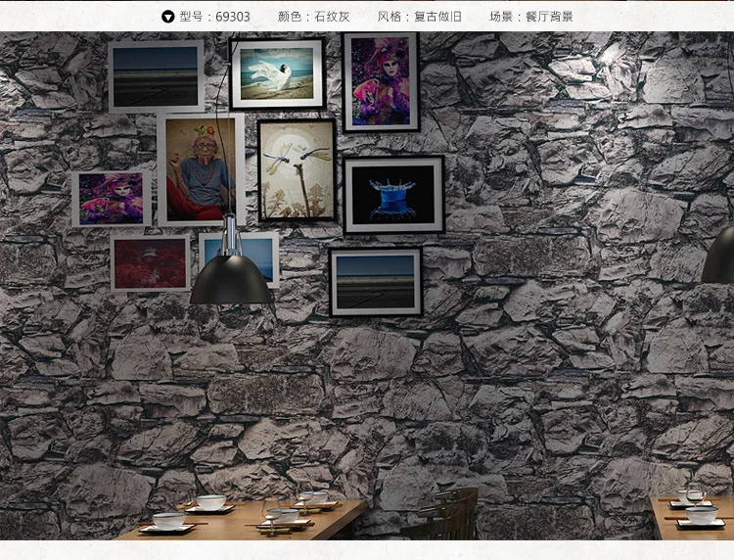Screen dimensions: 734x560
Task: Select the white-dress beach framed photo
Action: tap(277, 73)
